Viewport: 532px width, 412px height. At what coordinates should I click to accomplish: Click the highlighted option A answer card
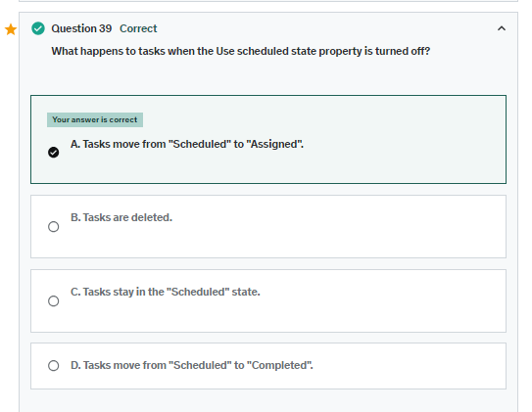point(268,140)
